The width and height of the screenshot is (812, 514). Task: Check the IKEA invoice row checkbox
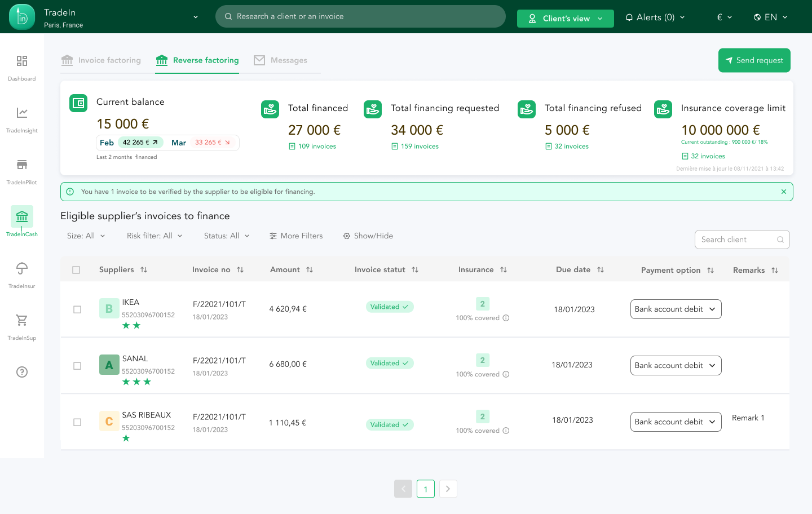77,309
